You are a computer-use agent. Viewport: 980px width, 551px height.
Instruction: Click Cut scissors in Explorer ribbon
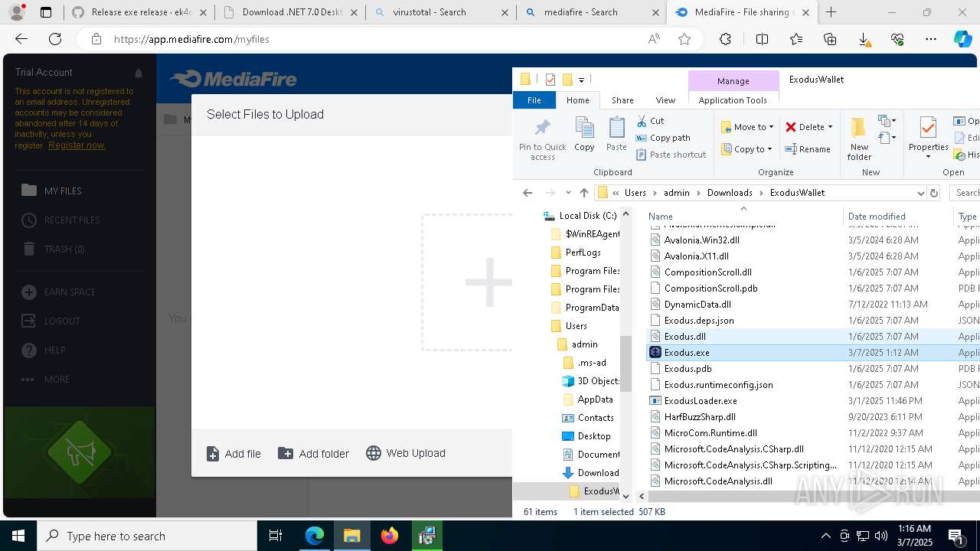(651, 121)
